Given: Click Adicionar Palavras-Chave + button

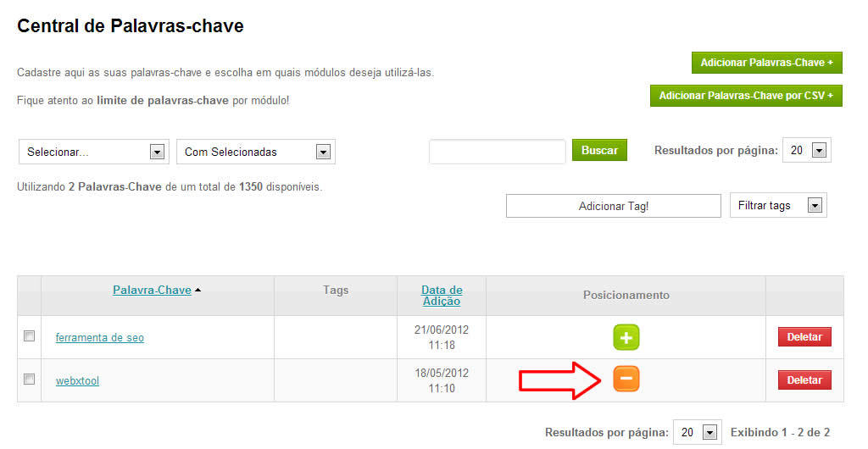Looking at the screenshot, I should (x=766, y=63).
